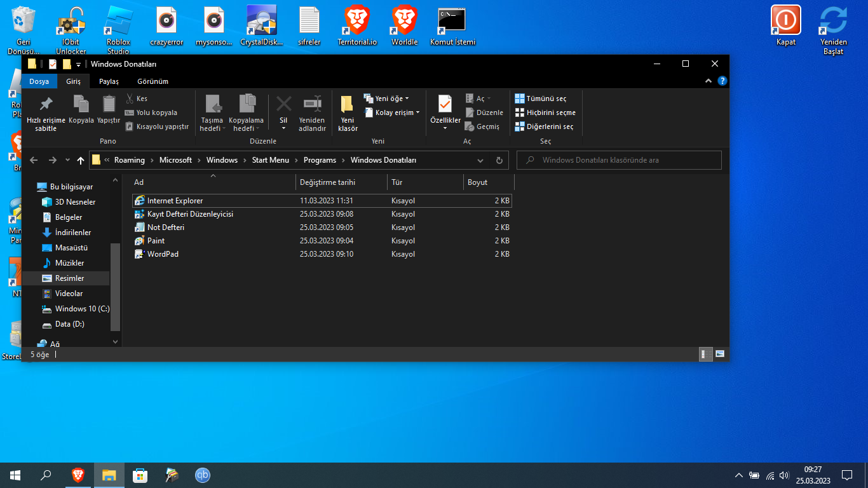Click the Yeni klasör folder icon
Image resolution: width=868 pixels, height=488 pixels.
[348, 104]
